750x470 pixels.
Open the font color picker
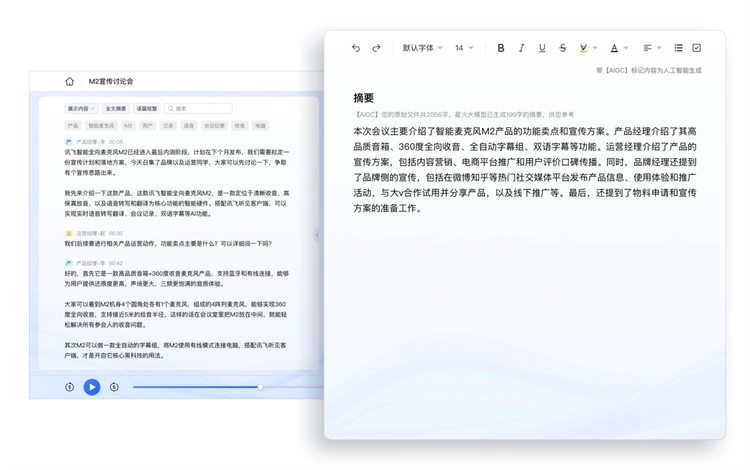pyautogui.click(x=618, y=48)
